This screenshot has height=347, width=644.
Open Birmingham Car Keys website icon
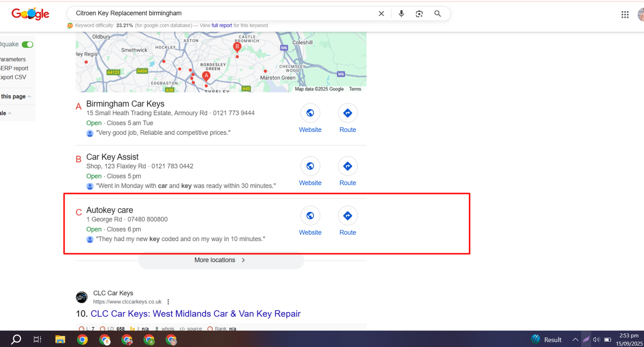(310, 113)
